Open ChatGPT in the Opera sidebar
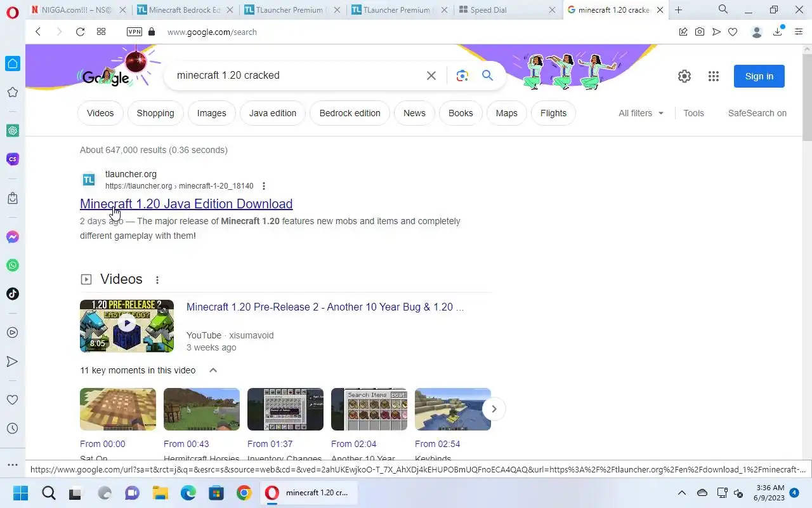812x508 pixels. 12,130
